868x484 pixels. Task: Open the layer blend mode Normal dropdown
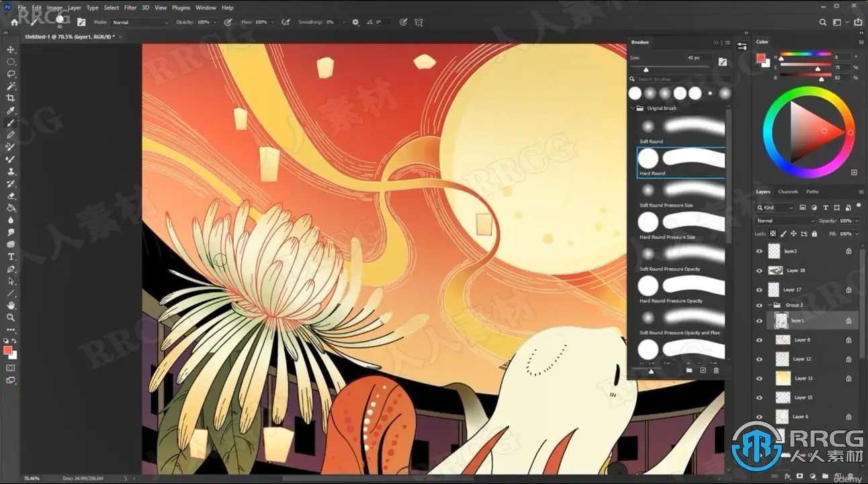point(785,220)
